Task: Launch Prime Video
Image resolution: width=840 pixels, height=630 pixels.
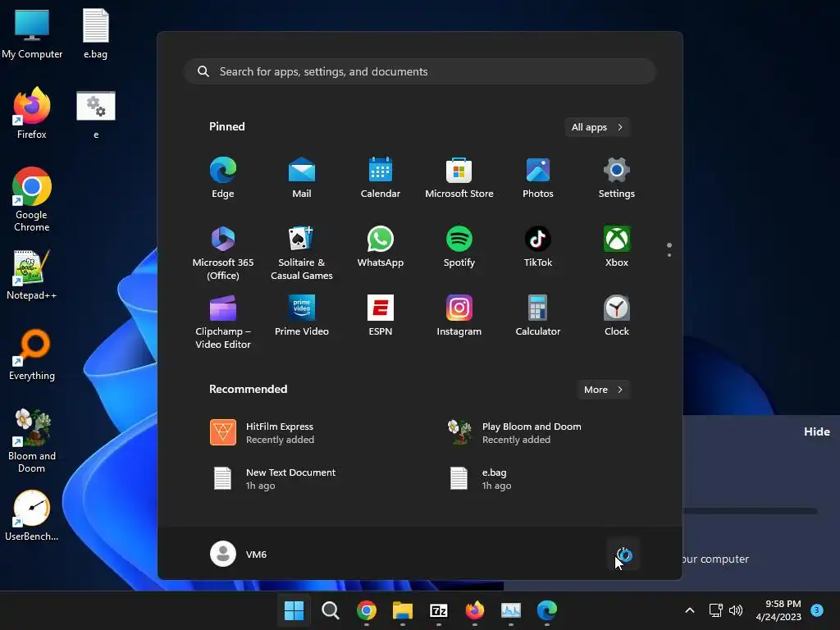Action: tap(302, 316)
